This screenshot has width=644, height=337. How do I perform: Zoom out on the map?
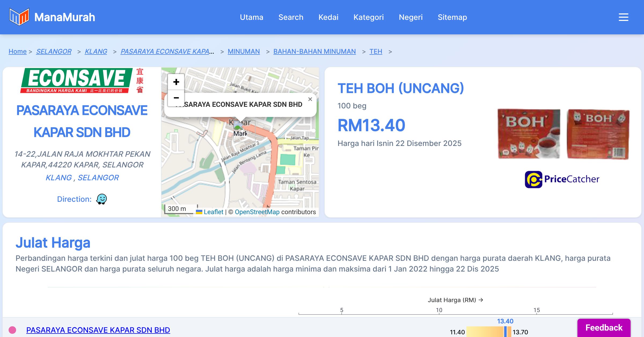pos(176,98)
